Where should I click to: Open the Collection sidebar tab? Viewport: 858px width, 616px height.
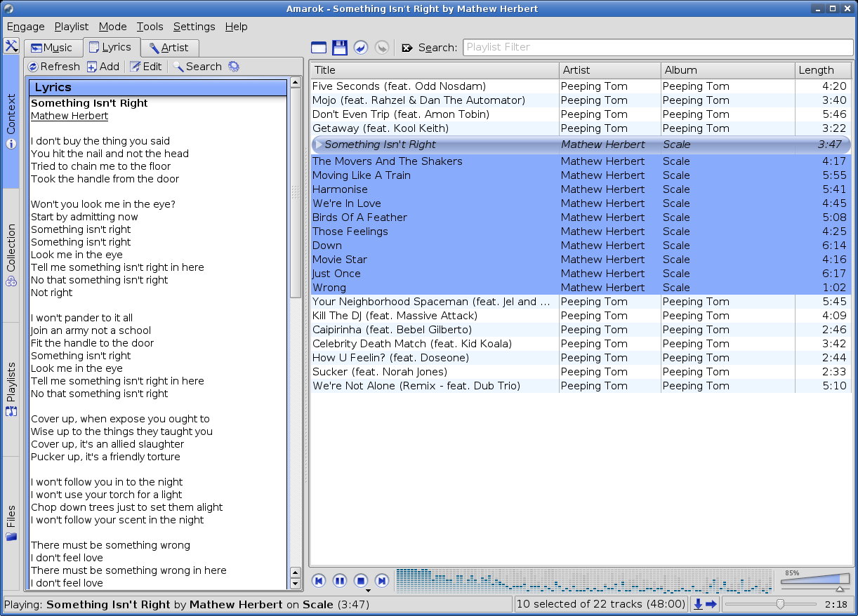(11, 255)
